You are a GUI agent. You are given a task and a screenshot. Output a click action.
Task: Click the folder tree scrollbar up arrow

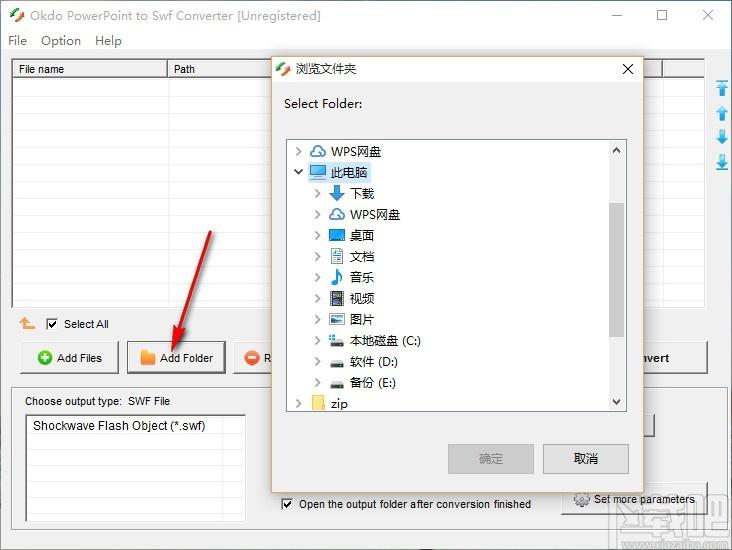pos(616,150)
